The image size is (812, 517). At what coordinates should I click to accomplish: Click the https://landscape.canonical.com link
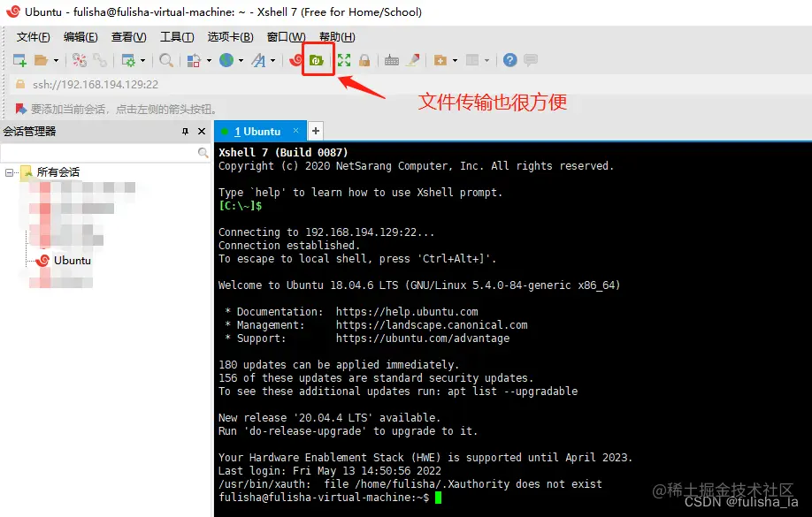coord(432,325)
